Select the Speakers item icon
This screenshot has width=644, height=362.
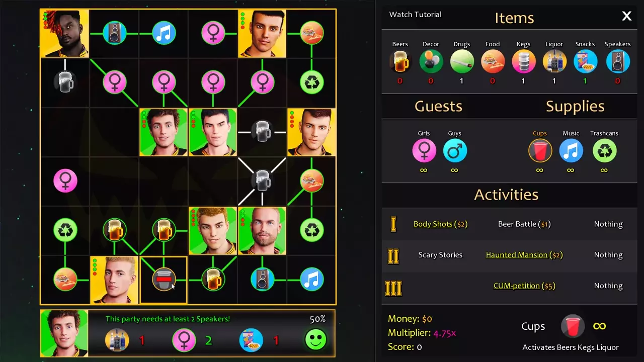(618, 62)
